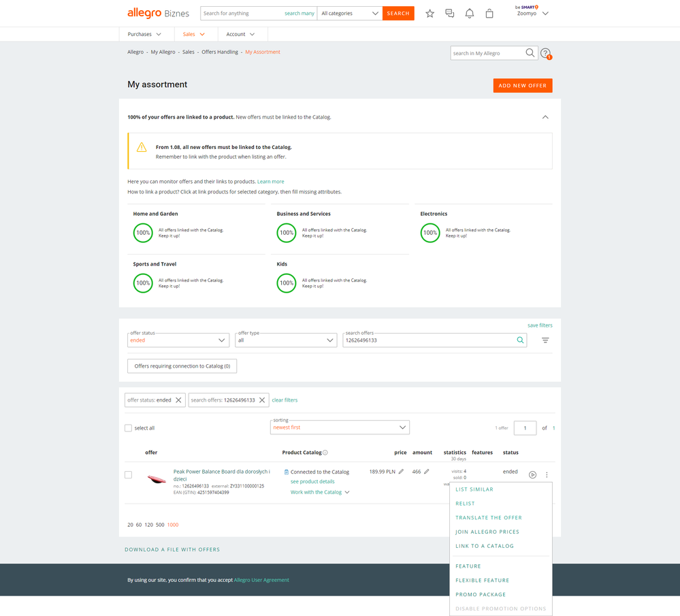This screenshot has height=616, width=680.
Task: Remove the offer status ended filter chip
Action: (178, 400)
